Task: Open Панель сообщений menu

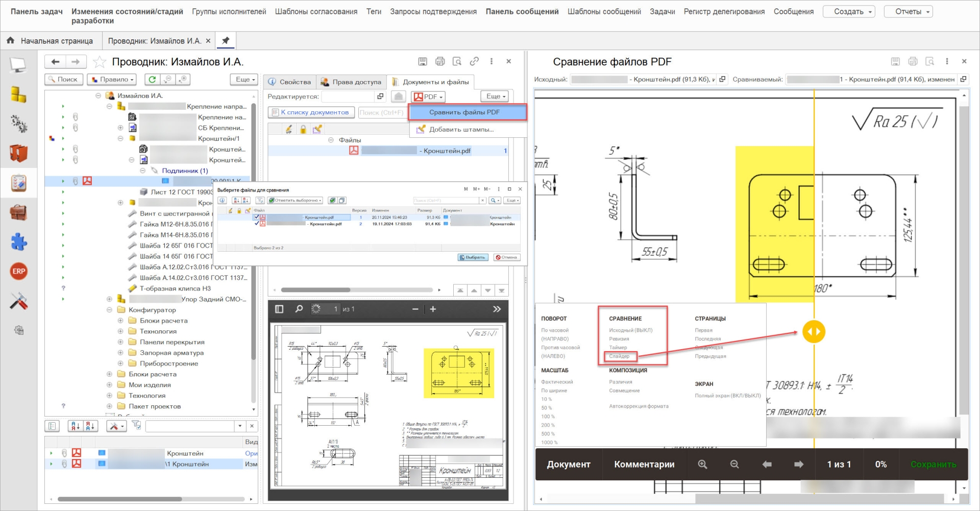Action: (522, 11)
